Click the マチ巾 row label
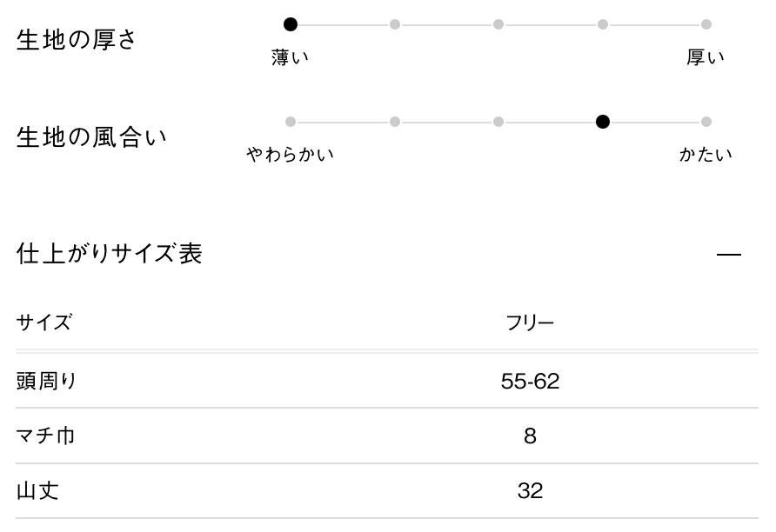 [45, 436]
